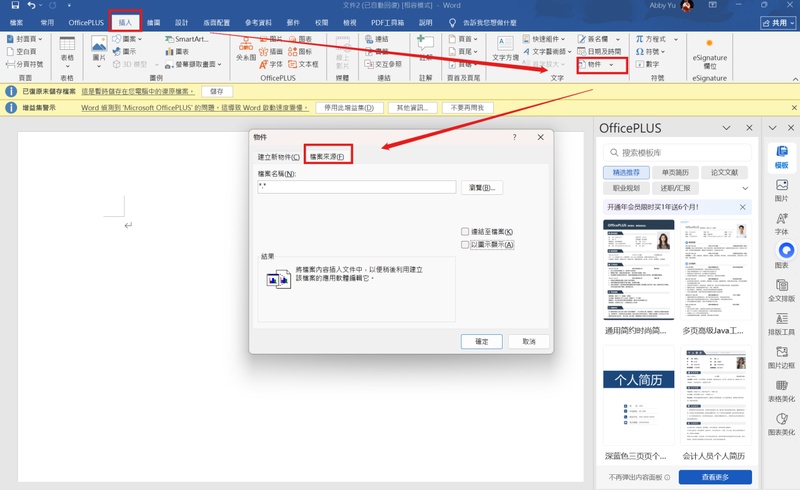Select the Create New (建立新物件) dialog tab
Image resolution: width=800 pixels, height=490 pixels.
(279, 157)
